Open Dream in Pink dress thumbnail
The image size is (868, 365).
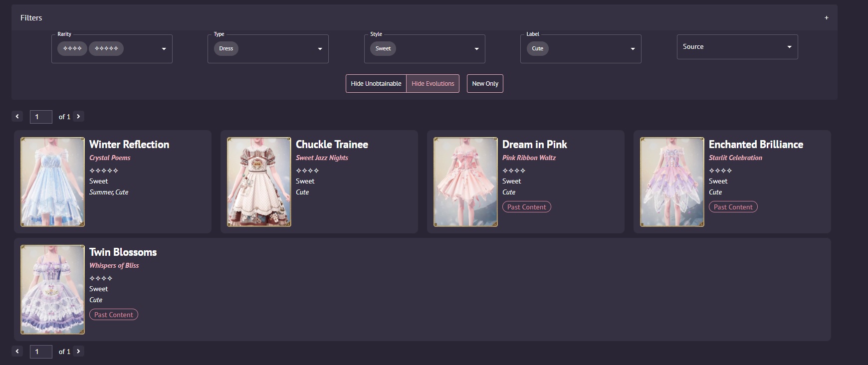[x=465, y=182]
